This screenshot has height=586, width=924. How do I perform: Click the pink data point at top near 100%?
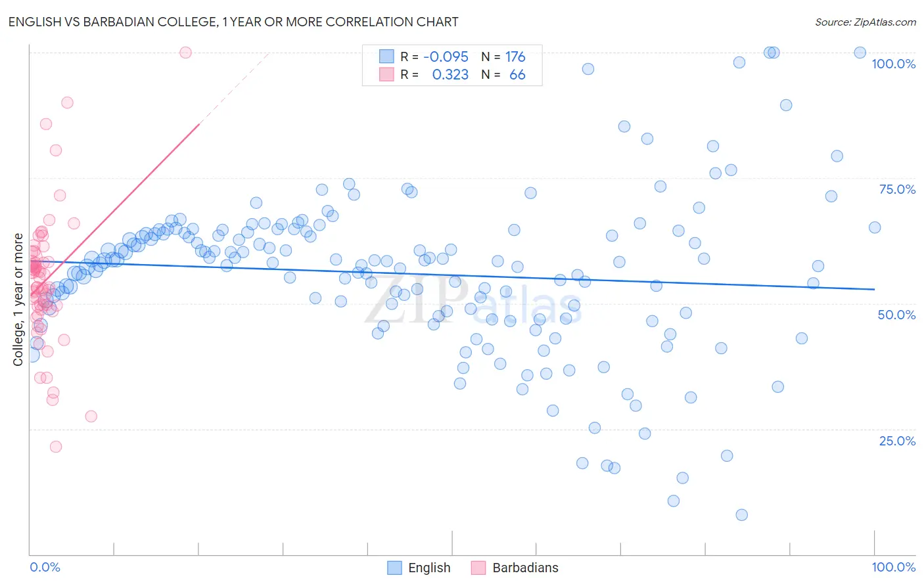point(185,53)
